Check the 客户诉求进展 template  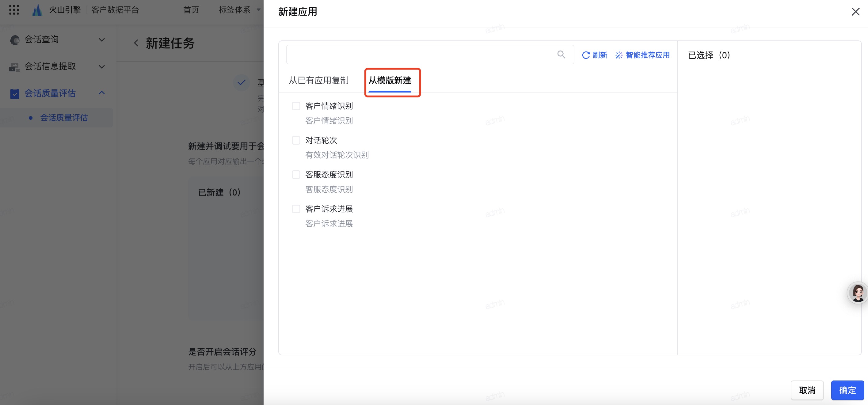point(296,209)
